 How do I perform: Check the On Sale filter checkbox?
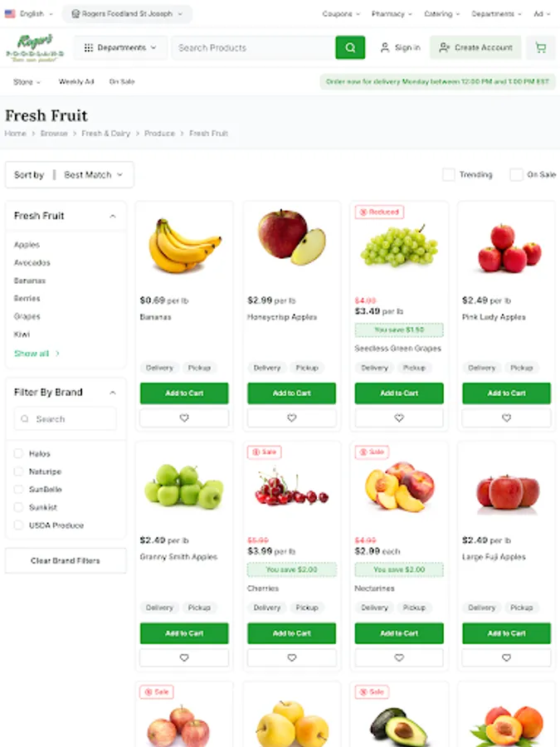(x=516, y=175)
